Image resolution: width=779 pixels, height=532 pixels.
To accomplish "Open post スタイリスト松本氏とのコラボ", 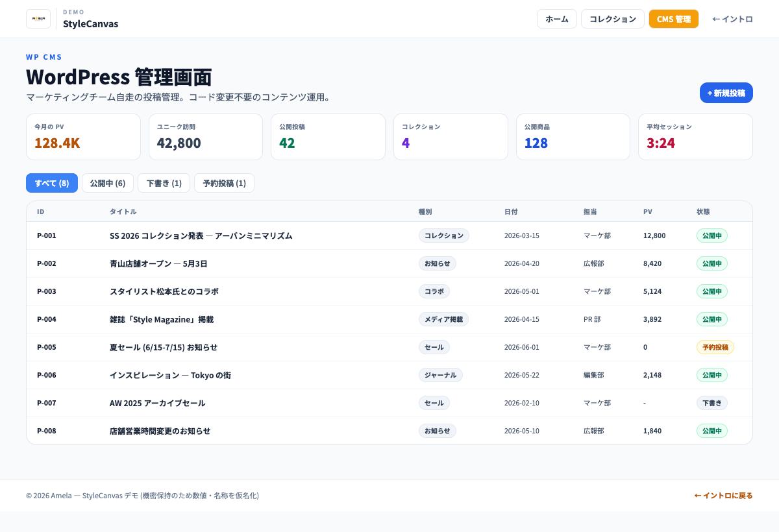I will [164, 291].
